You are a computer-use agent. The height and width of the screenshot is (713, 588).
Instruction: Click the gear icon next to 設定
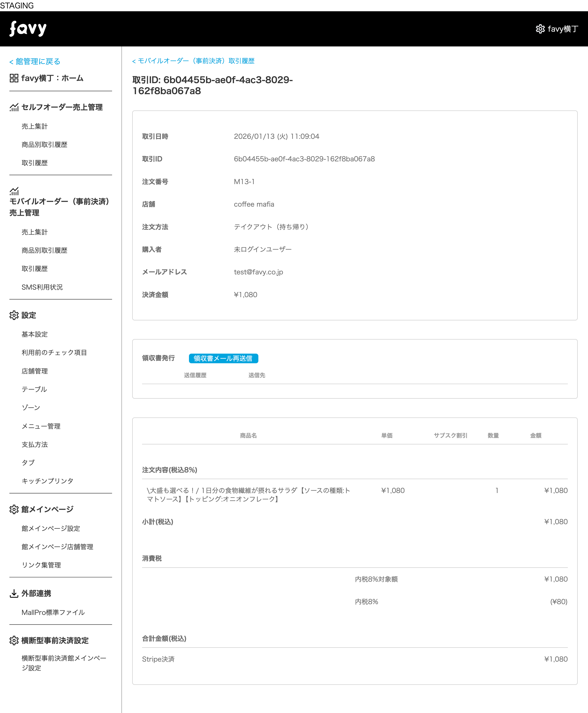[14, 315]
